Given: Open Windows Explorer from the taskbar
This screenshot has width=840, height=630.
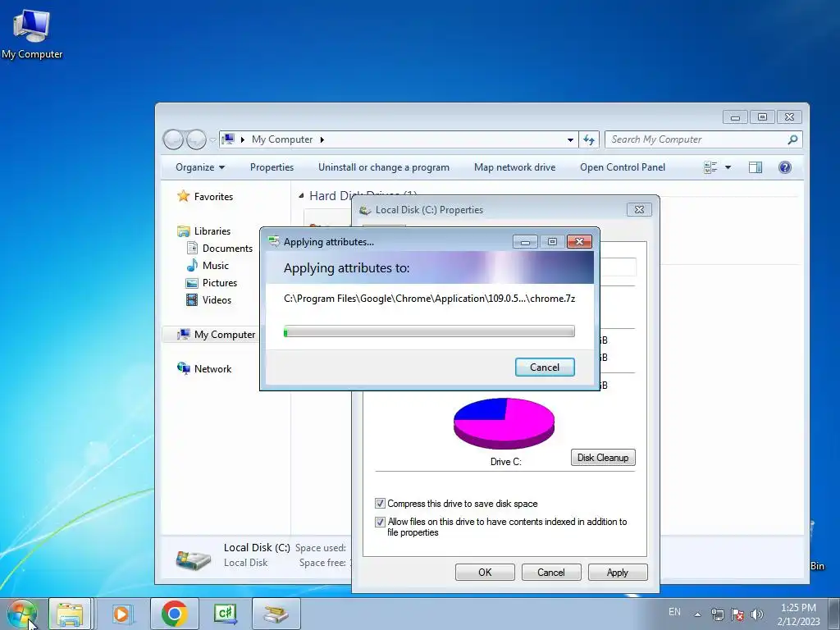Looking at the screenshot, I should click(71, 614).
